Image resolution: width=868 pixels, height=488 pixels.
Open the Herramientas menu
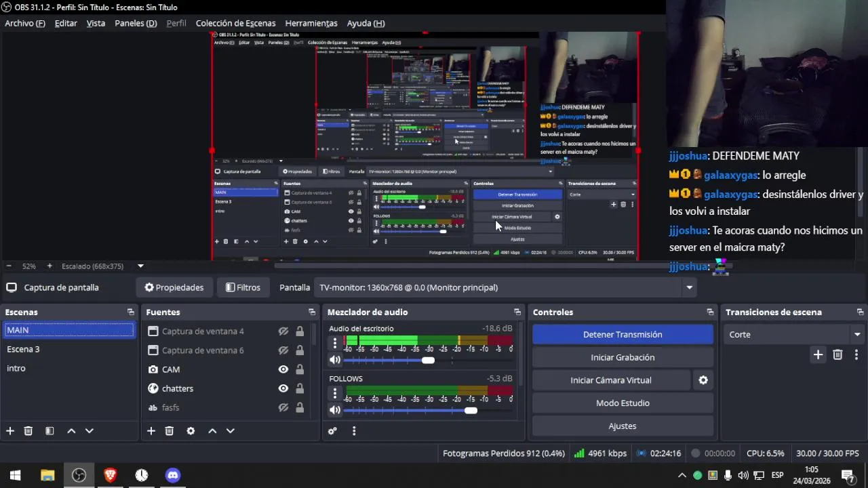tap(311, 23)
